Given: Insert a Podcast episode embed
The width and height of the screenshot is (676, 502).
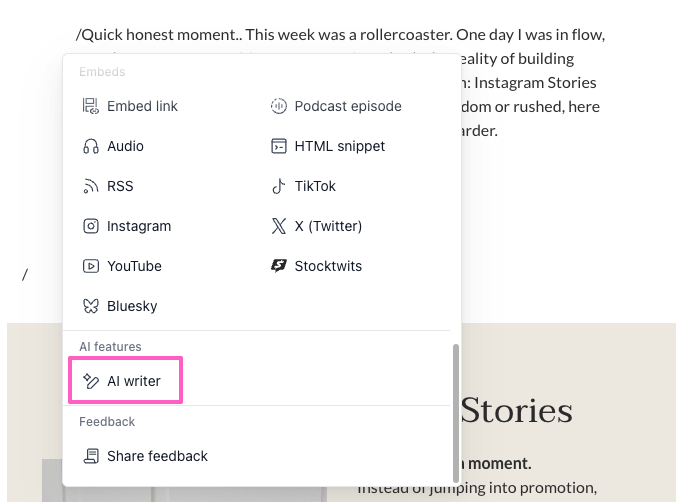Looking at the screenshot, I should point(336,106).
